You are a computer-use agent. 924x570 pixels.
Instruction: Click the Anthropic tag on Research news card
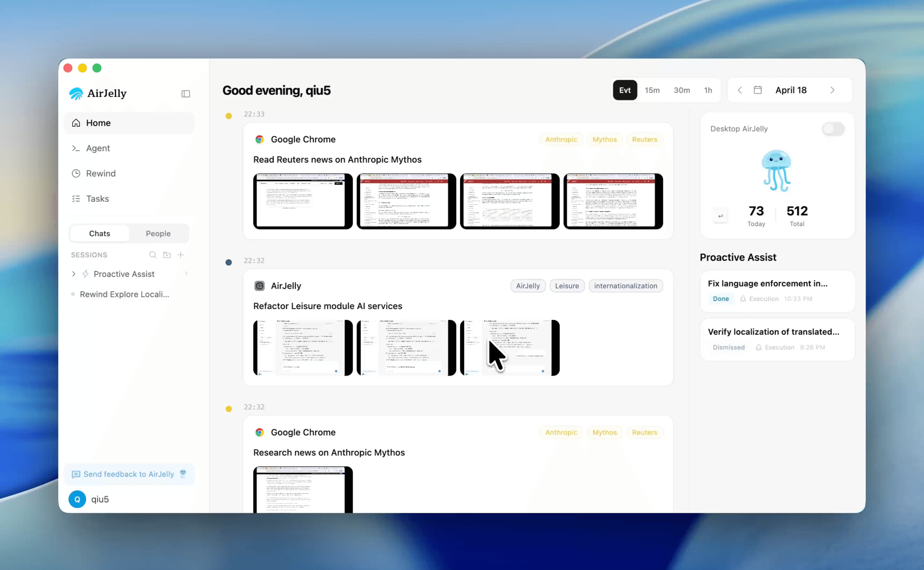(x=561, y=432)
